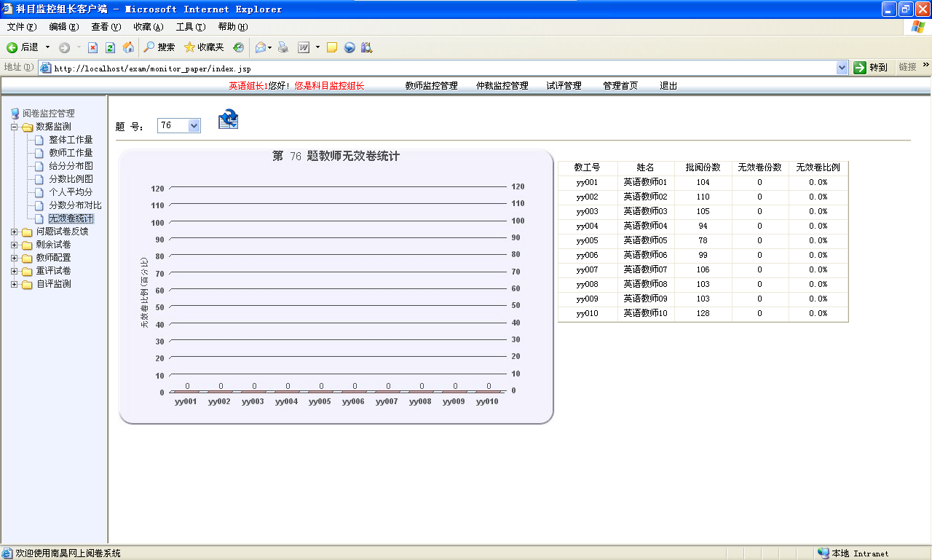Open the Search (搜索) toolbar button
Viewport: 932px width, 560px height.
159,47
